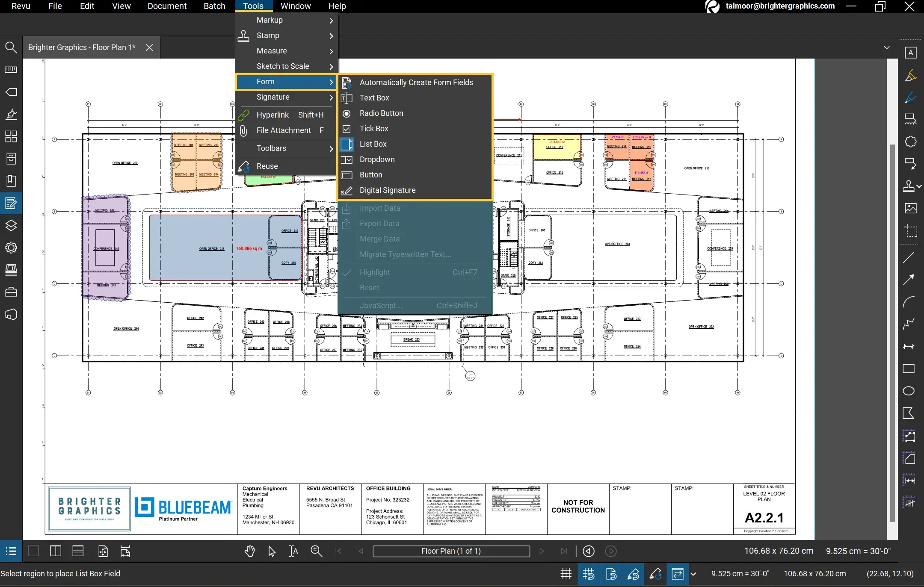Open the Layers panel in left sidebar

pos(11,225)
